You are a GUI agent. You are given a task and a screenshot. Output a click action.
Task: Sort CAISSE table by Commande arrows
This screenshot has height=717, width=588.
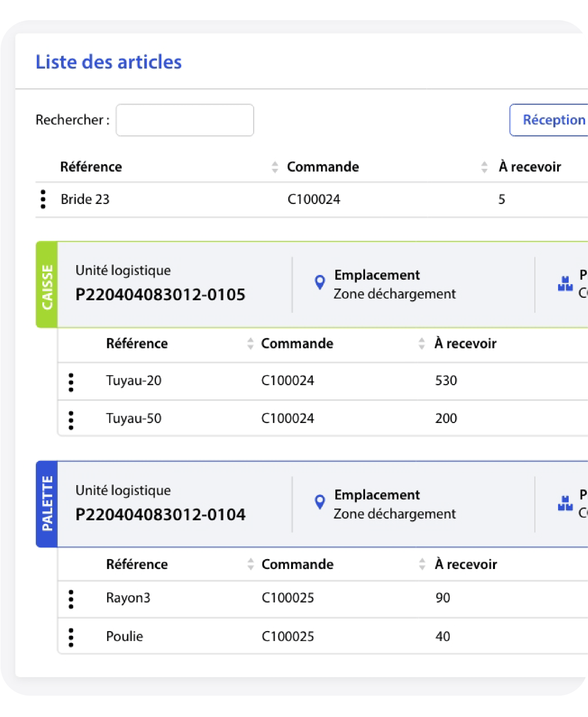coord(421,344)
